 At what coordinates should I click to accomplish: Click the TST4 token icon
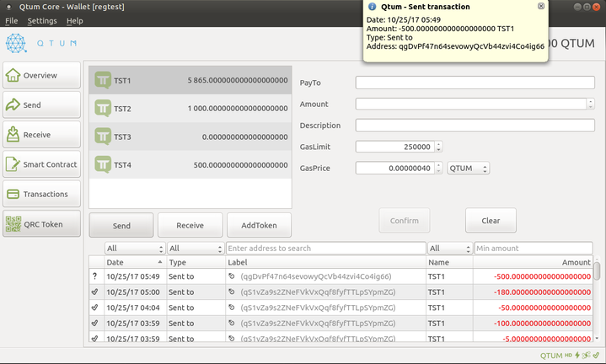(x=103, y=165)
